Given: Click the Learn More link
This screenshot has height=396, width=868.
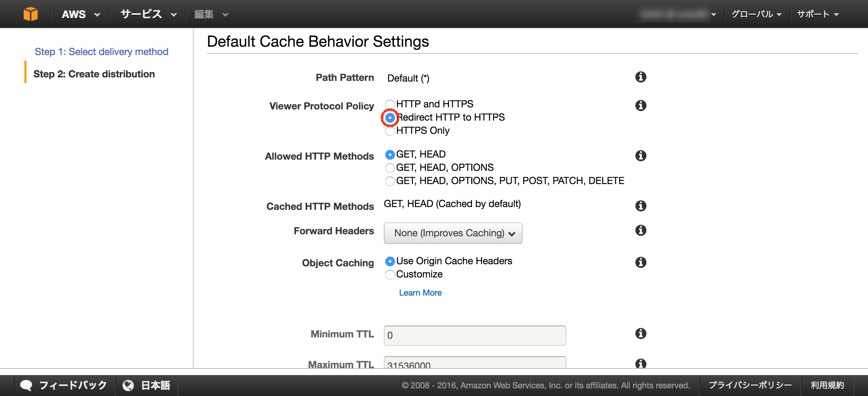Looking at the screenshot, I should [x=420, y=293].
